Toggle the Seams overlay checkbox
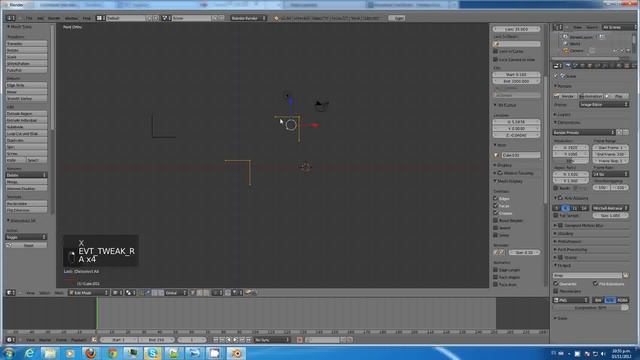 tap(496, 228)
